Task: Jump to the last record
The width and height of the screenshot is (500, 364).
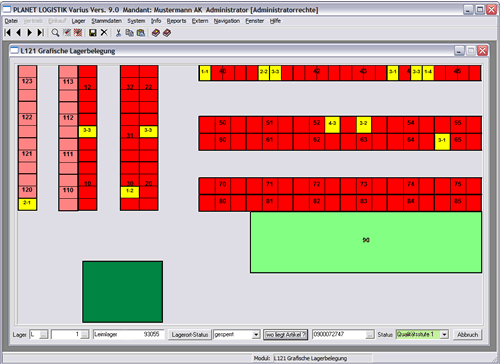Action: (40, 32)
